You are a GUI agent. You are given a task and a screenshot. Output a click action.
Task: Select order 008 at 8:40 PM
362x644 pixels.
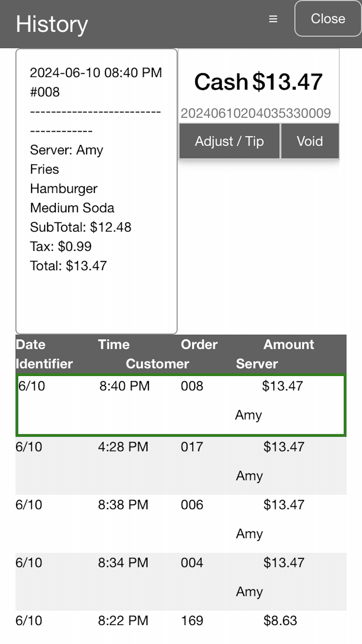181,405
